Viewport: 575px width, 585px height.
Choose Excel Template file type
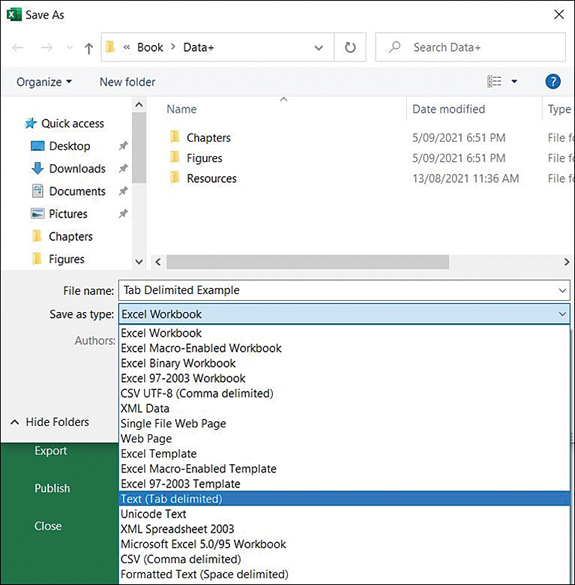pyautogui.click(x=344, y=454)
